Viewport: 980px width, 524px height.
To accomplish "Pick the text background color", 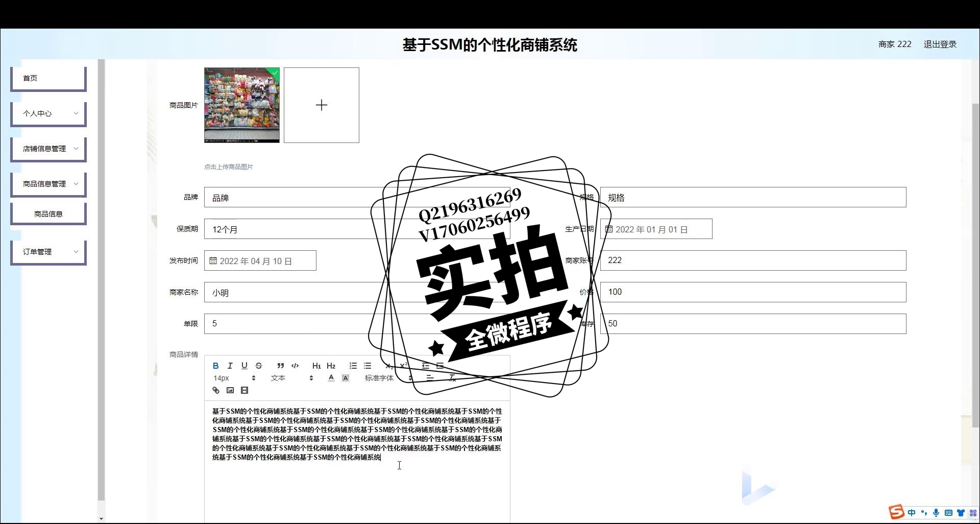I will point(346,378).
